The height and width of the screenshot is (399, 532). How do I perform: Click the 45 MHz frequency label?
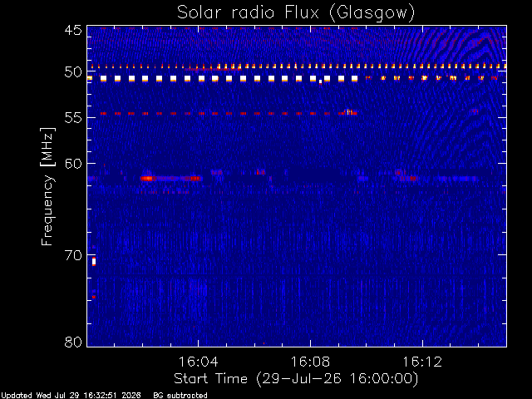pos(73,30)
